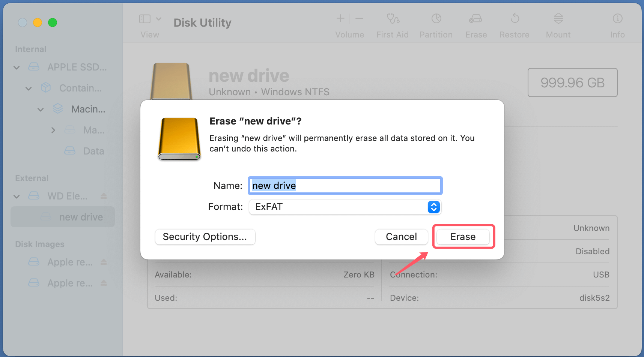Select the Data volume in the sidebar
This screenshot has height=357, width=644.
[x=93, y=151]
